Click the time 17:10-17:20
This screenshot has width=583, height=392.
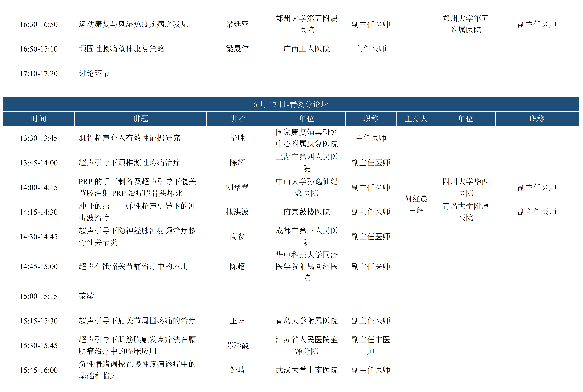pos(39,74)
